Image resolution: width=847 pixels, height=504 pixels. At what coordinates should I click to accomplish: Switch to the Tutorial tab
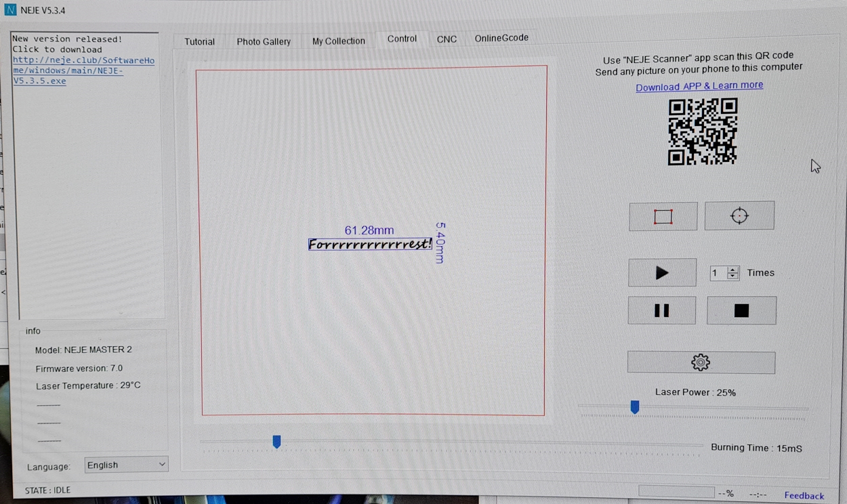[199, 41]
